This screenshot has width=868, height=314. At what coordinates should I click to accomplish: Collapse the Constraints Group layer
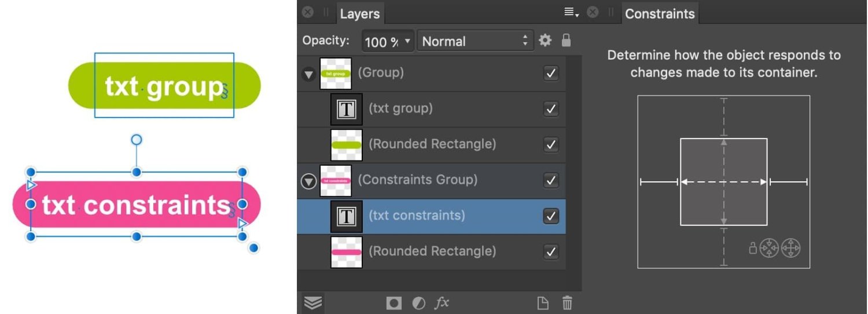tap(309, 181)
